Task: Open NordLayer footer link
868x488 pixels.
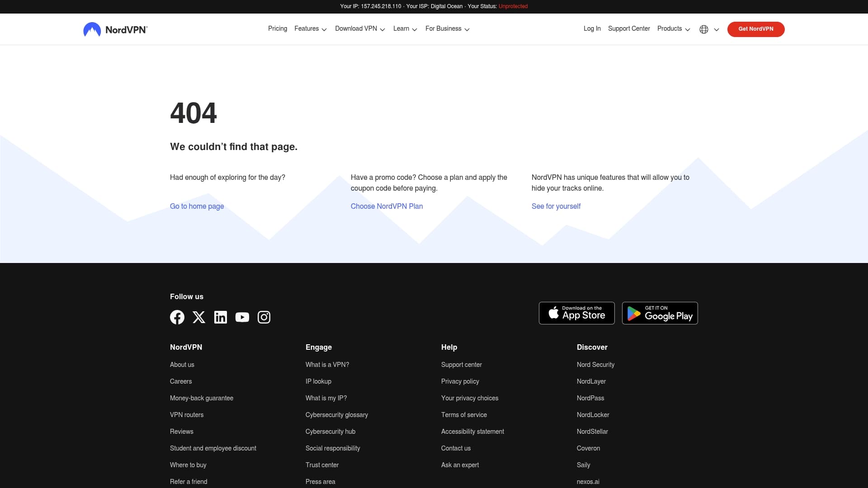Action: [591, 381]
